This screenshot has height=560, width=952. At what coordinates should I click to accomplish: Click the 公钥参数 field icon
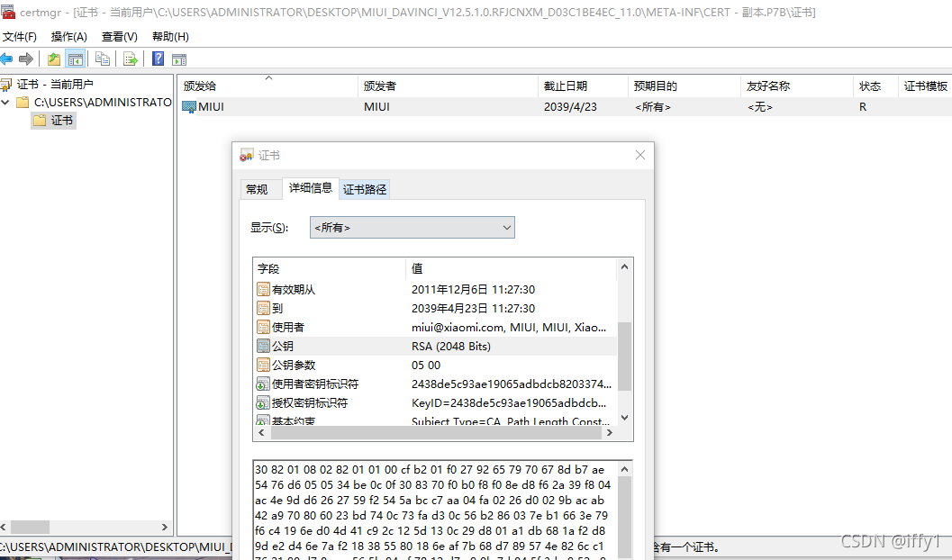pos(263,365)
